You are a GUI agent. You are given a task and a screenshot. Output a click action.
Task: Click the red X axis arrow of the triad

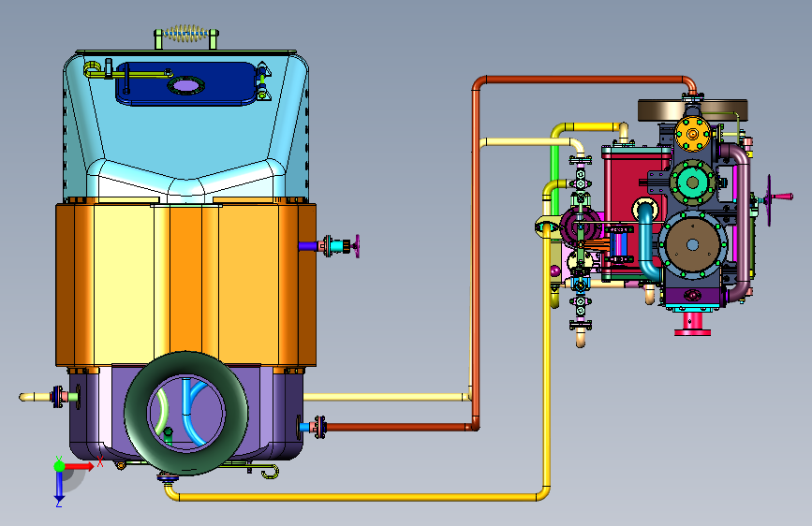(81, 466)
